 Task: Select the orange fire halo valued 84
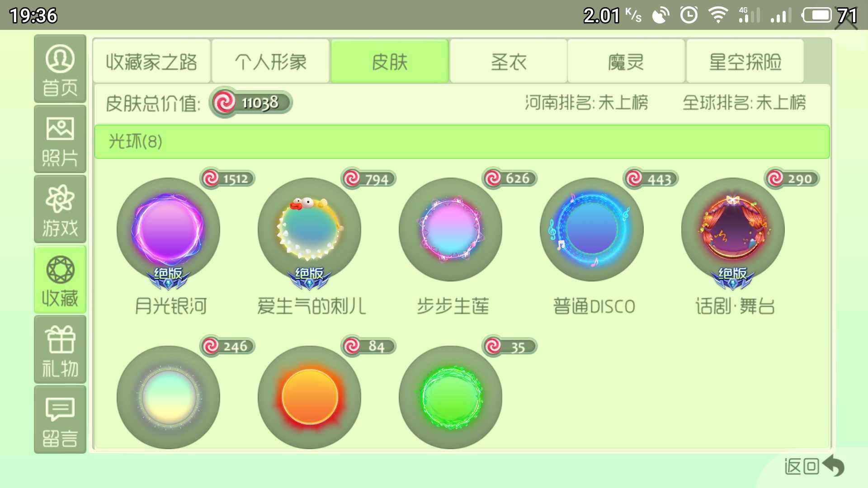click(x=309, y=397)
